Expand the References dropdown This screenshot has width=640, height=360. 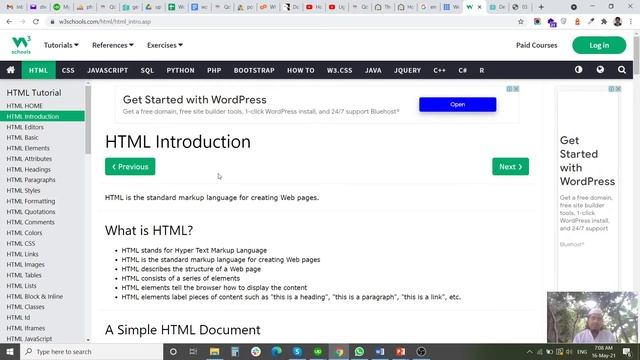tap(113, 45)
